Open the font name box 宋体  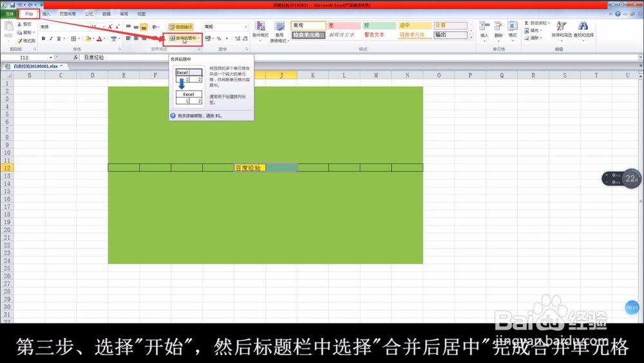point(64,26)
